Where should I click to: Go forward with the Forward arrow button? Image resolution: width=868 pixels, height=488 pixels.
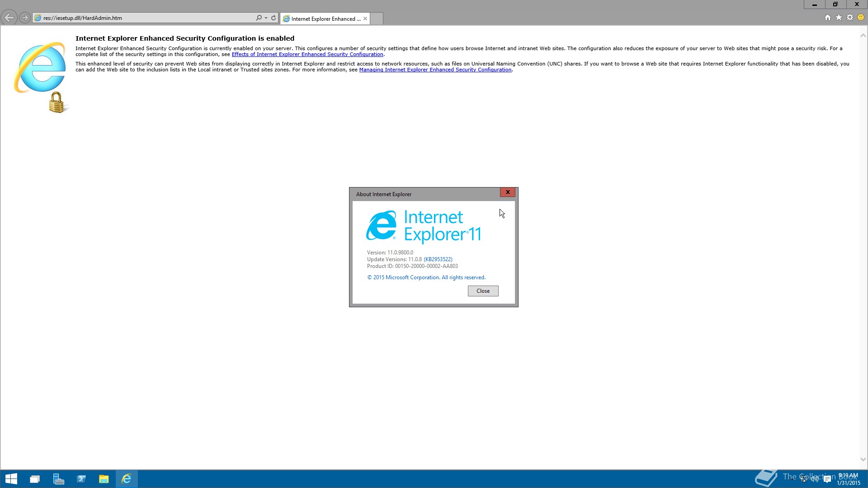pos(25,18)
